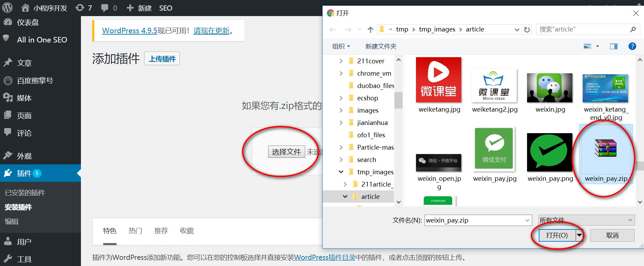644x266 pixels.
Task: Select weixin_pay.zip archive file
Action: click(x=606, y=154)
